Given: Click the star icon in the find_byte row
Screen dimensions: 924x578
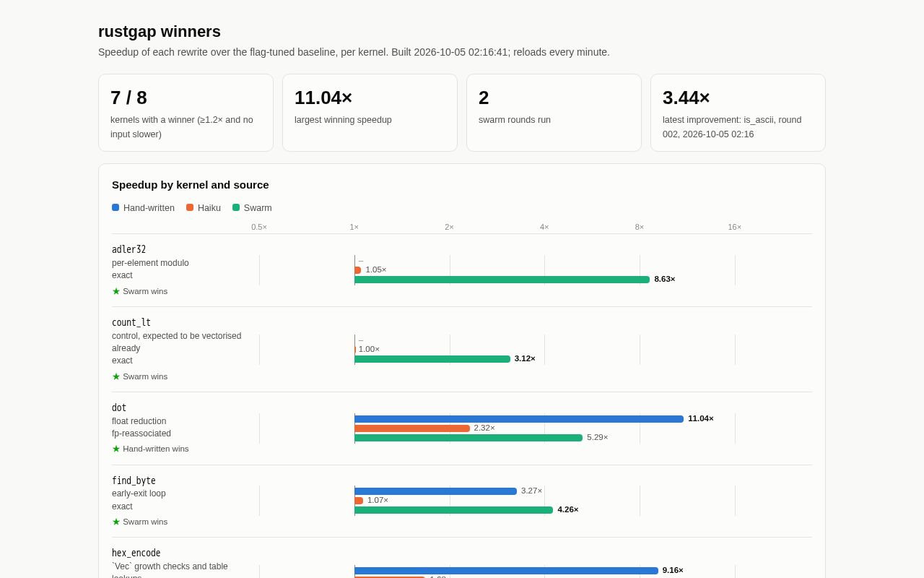Looking at the screenshot, I should coord(115,522).
